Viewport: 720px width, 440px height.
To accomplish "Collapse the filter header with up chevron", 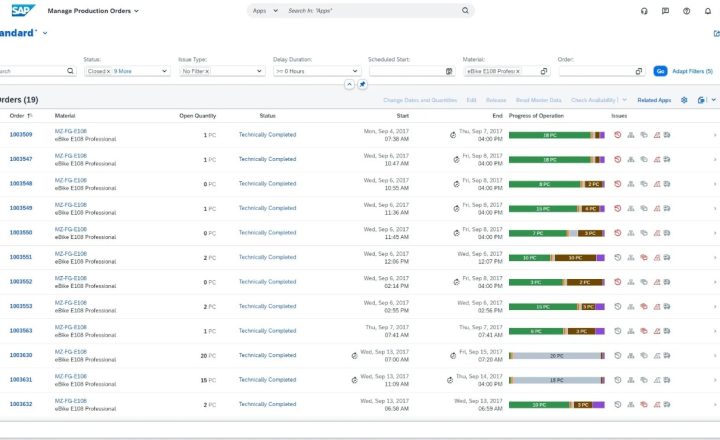I will pos(349,85).
